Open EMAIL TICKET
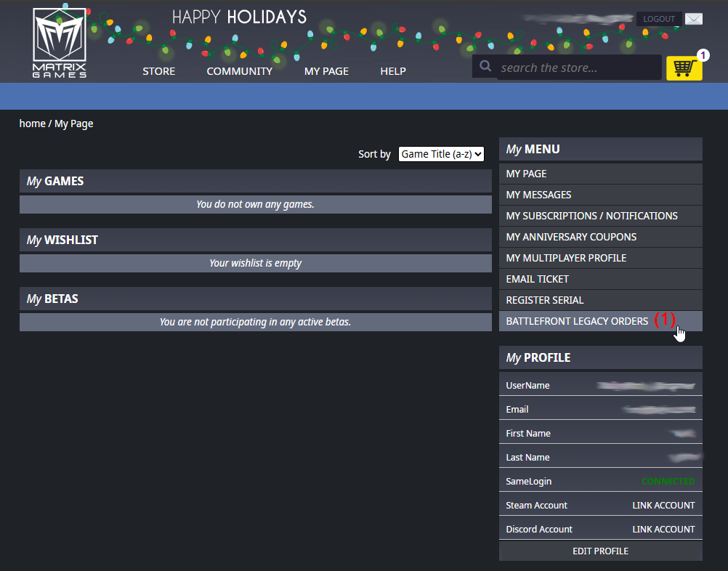 pos(600,279)
